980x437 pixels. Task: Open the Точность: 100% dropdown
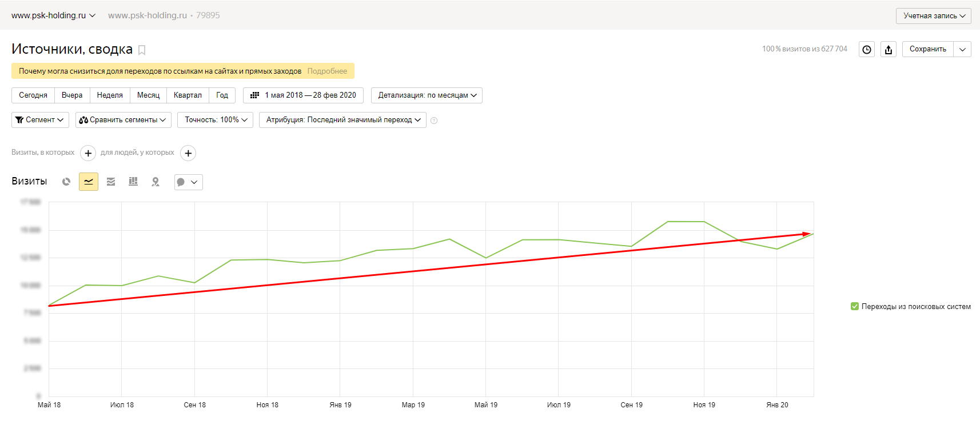point(215,120)
